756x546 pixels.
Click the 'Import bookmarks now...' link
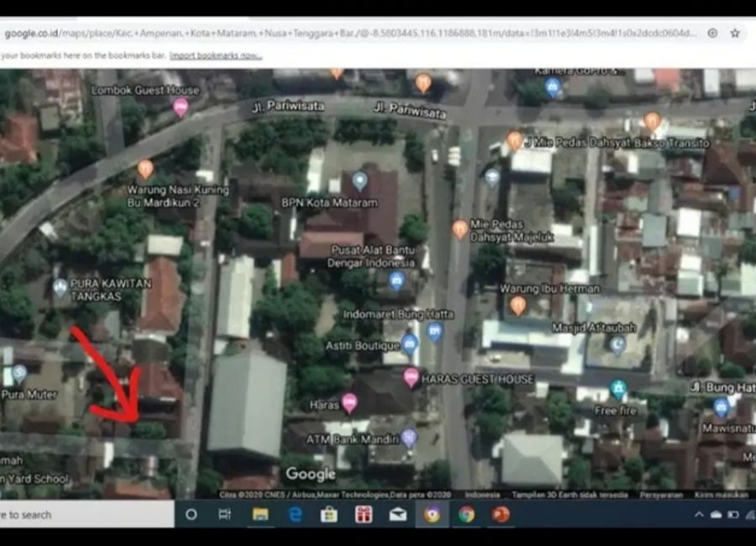(x=216, y=55)
